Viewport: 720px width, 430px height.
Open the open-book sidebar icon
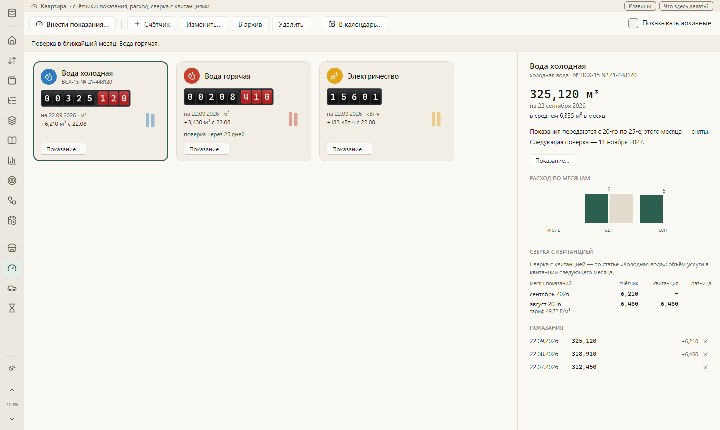tap(12, 140)
